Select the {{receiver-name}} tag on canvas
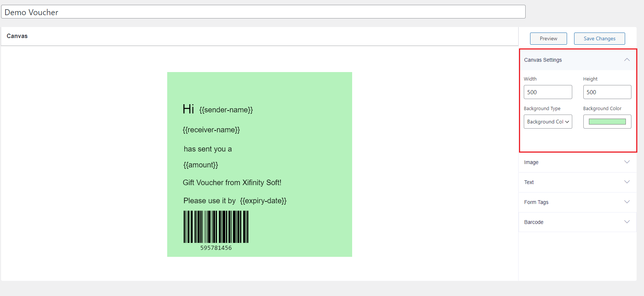The image size is (644, 296). [211, 130]
